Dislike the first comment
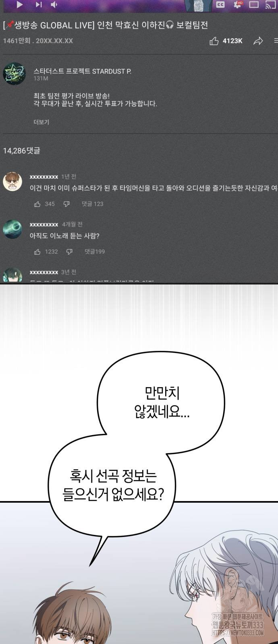Image resolution: width=278 pixels, height=644 pixels. tap(66, 204)
